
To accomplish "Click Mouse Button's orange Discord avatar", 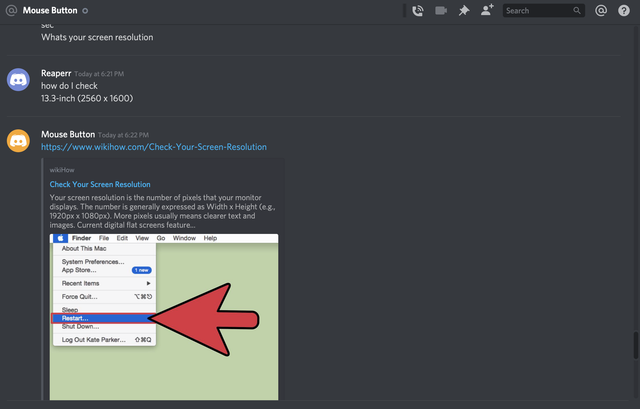I will point(18,141).
